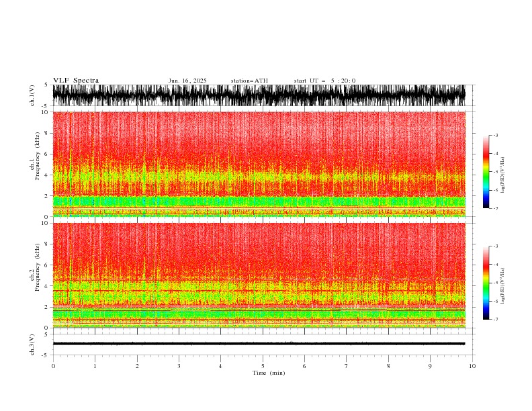Image resolution: width=532 pixels, height=411 pixels.
Task: Click the time axis tick label '10'
Action: [x=472, y=366]
